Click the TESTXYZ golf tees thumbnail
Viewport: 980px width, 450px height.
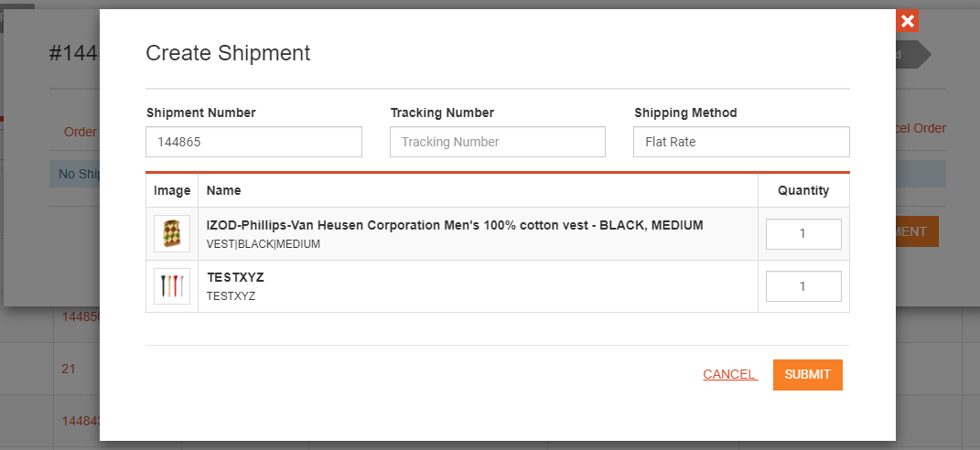(x=172, y=286)
